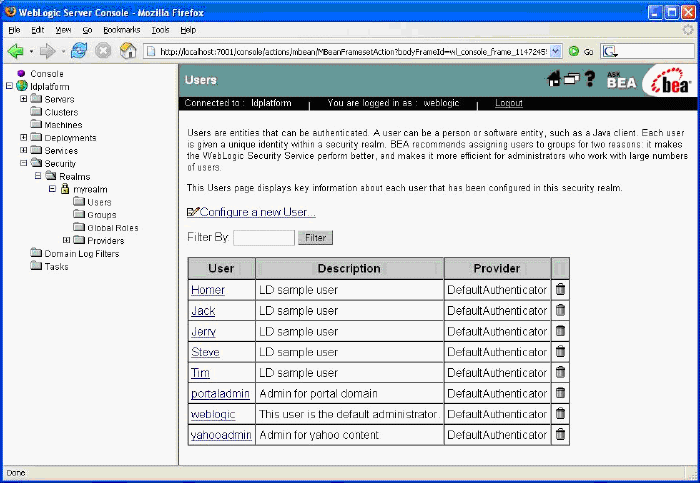This screenshot has width=700, height=483.
Task: Click the purple Console node icon
Action: point(21,73)
